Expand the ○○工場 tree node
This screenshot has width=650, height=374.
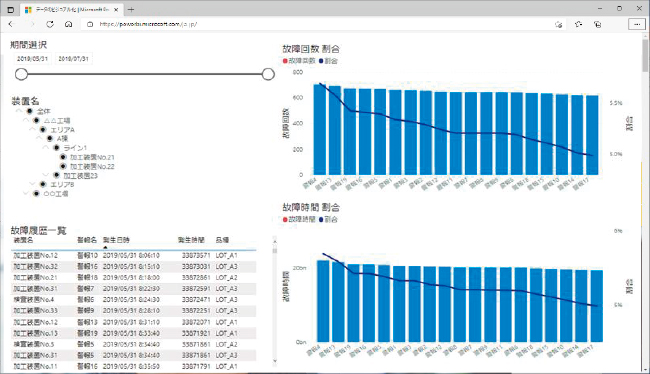tap(26, 193)
